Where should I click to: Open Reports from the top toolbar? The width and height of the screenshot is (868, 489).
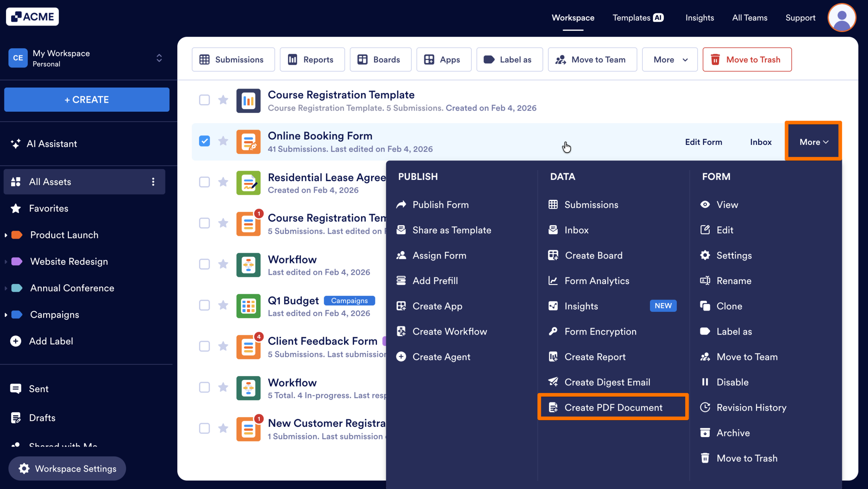(x=312, y=59)
